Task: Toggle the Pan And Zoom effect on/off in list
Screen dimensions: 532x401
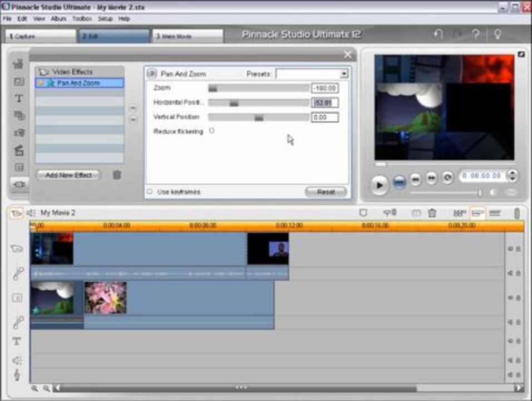Action: pyautogui.click(x=41, y=83)
